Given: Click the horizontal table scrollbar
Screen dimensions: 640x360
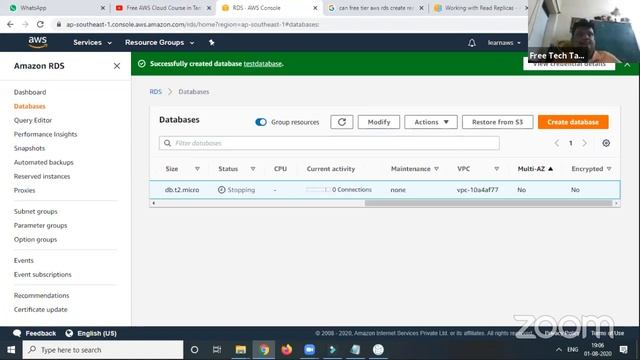Looking at the screenshot, I should coord(489,203).
